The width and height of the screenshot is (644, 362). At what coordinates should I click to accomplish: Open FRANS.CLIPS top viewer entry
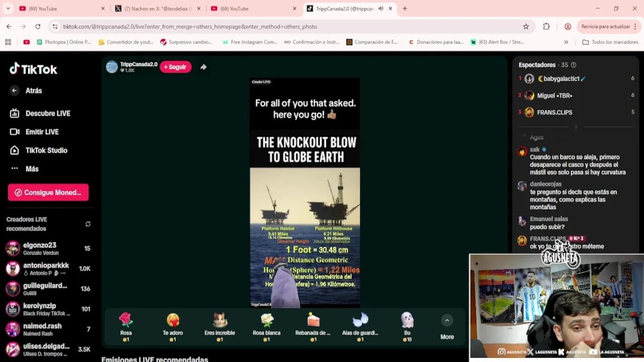(576, 113)
